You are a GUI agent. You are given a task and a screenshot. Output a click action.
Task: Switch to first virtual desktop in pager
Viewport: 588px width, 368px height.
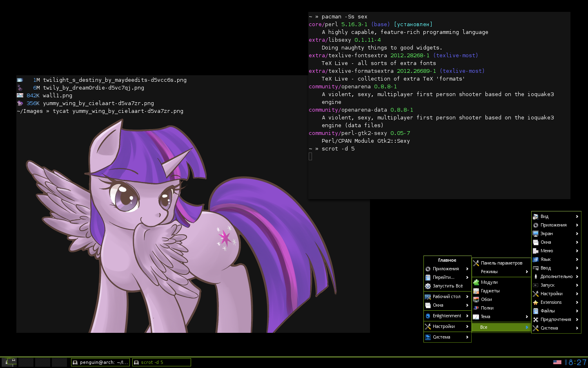(x=9, y=362)
